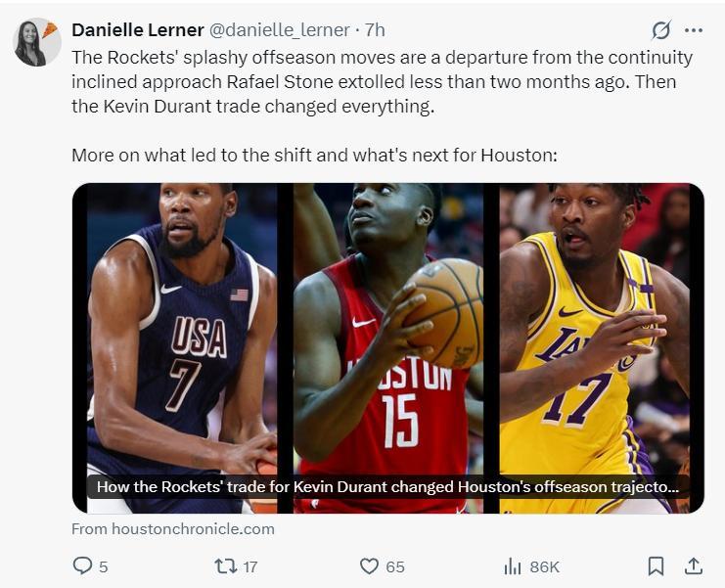Click the Grok explain-post icon
This screenshot has height=588, width=725.
point(661,30)
